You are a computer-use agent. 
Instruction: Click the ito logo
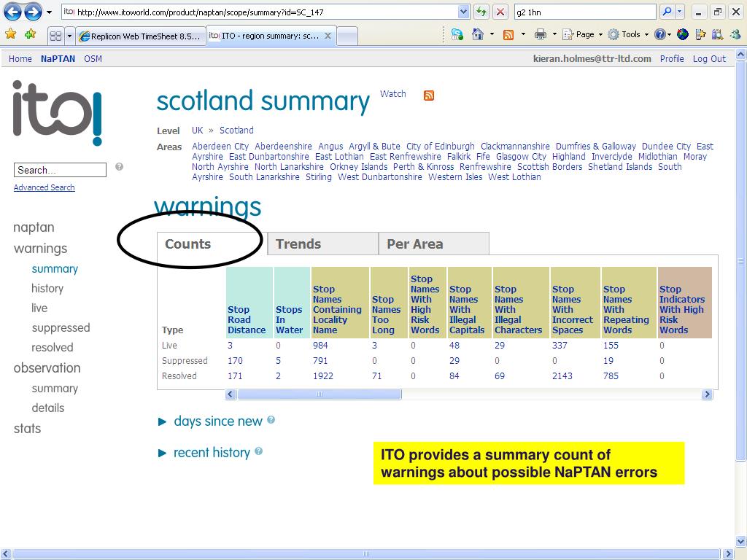(x=57, y=113)
